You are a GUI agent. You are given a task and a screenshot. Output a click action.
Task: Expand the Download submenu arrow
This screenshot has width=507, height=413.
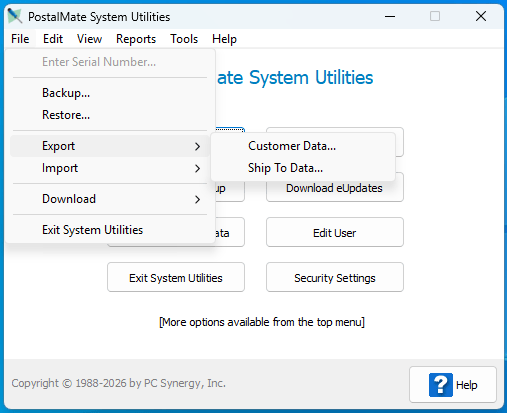[197, 199]
